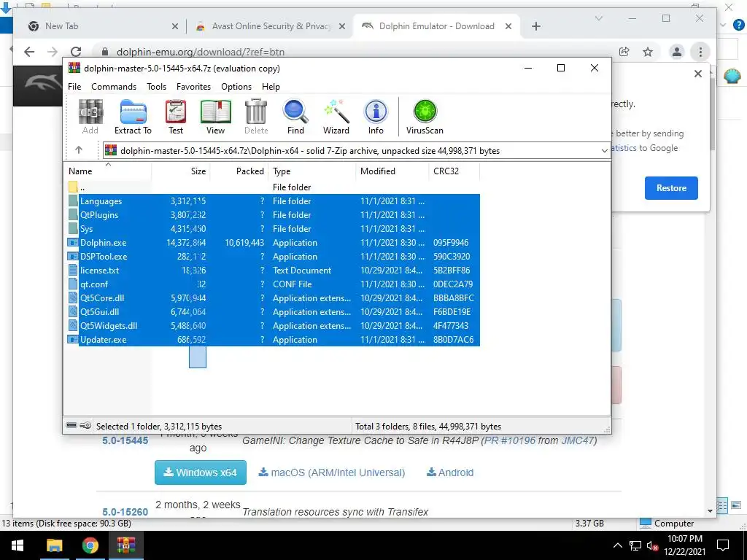Select the Updater.exe file row
Image resolution: width=747 pixels, height=560 pixels.
click(274, 340)
